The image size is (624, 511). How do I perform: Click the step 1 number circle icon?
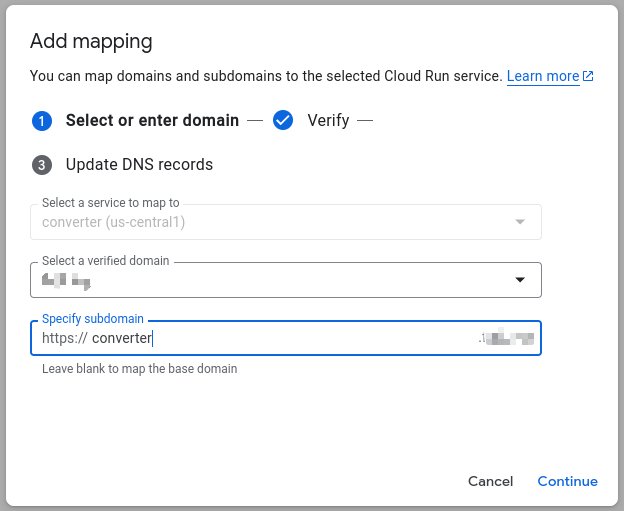(41, 121)
